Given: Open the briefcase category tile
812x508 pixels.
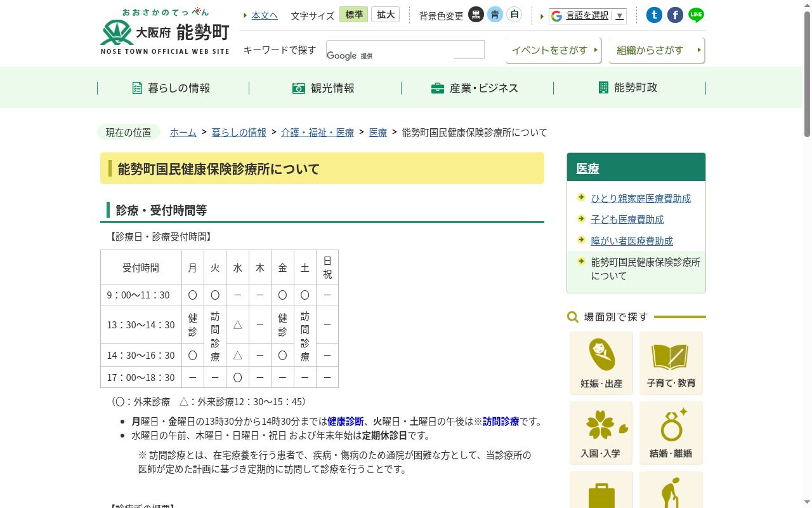Looking at the screenshot, I should 601,490.
